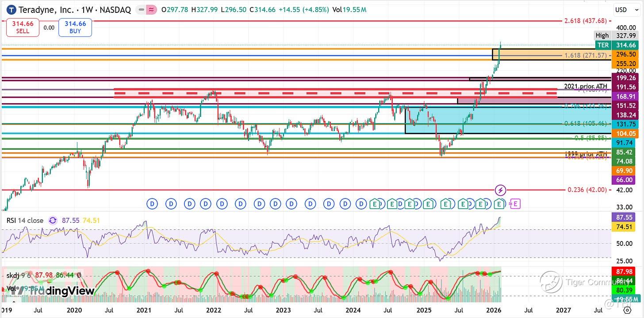Click the TradingView logo

[52, 291]
